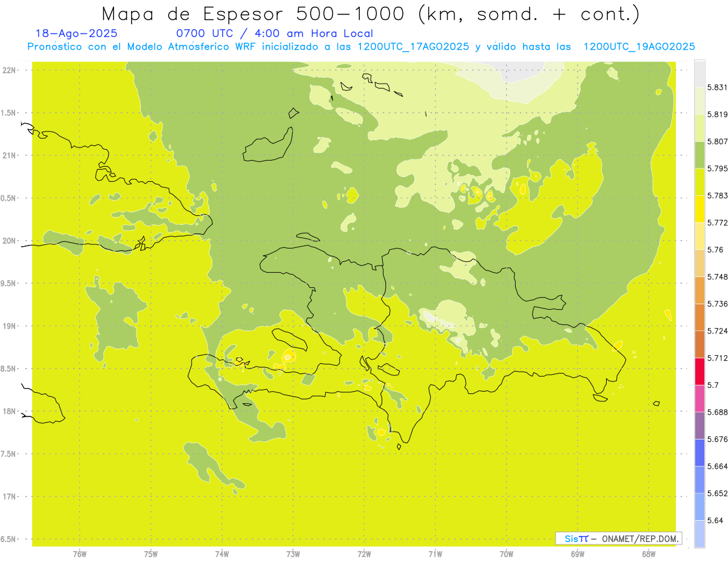Click the longitude axis label '69W'

tap(577, 554)
